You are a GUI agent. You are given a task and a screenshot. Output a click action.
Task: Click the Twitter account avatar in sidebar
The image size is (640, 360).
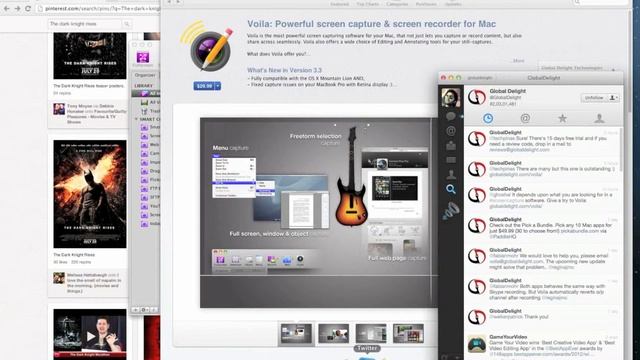coord(451,98)
